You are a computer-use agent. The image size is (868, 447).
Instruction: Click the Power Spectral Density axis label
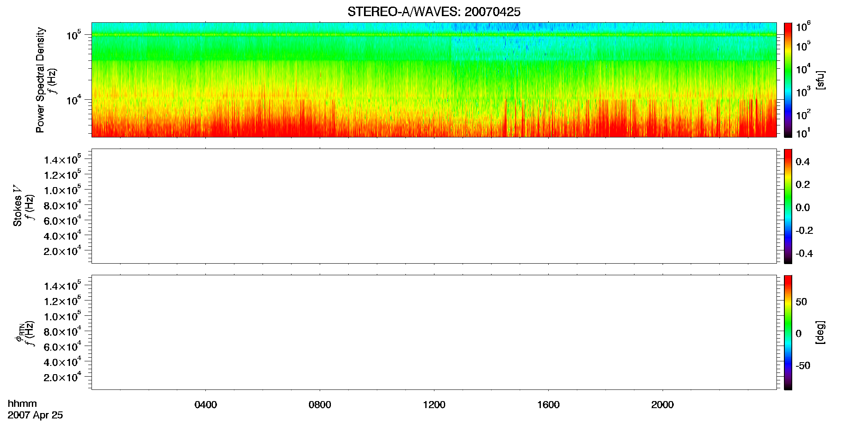pos(40,80)
